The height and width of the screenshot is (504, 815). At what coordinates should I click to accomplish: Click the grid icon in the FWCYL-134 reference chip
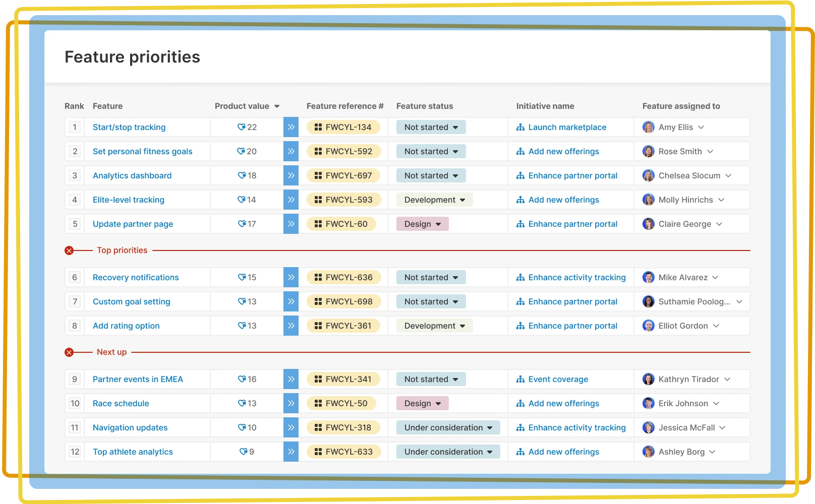pyautogui.click(x=318, y=127)
